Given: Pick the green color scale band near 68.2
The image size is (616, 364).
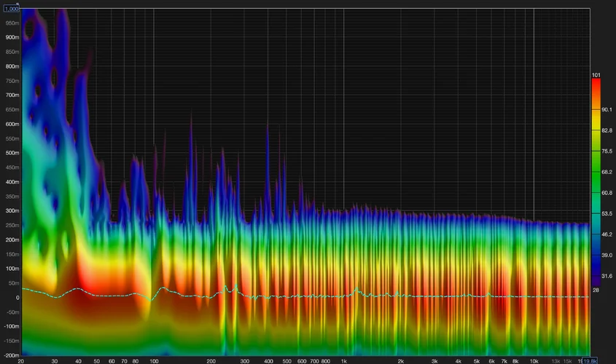Looking at the screenshot, I should click(596, 172).
